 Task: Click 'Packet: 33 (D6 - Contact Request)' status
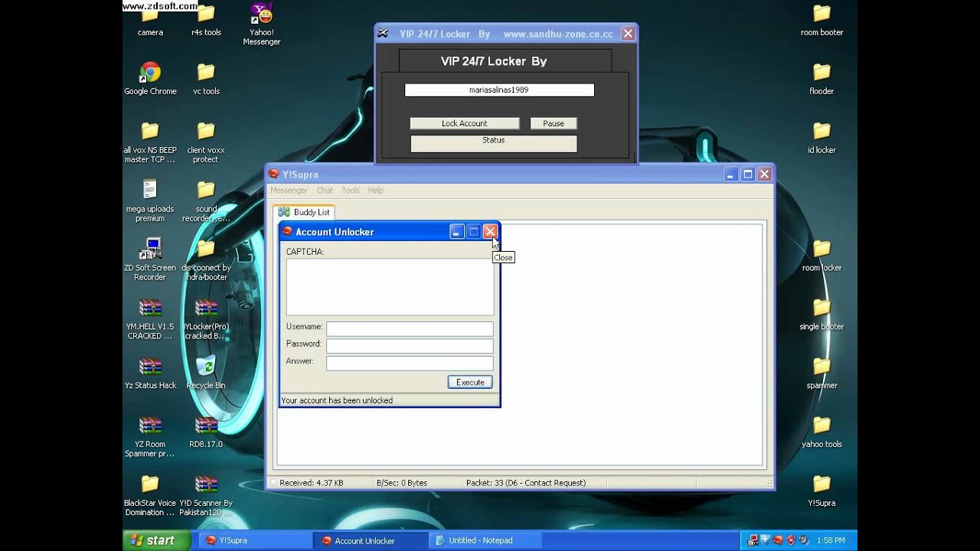pos(526,483)
